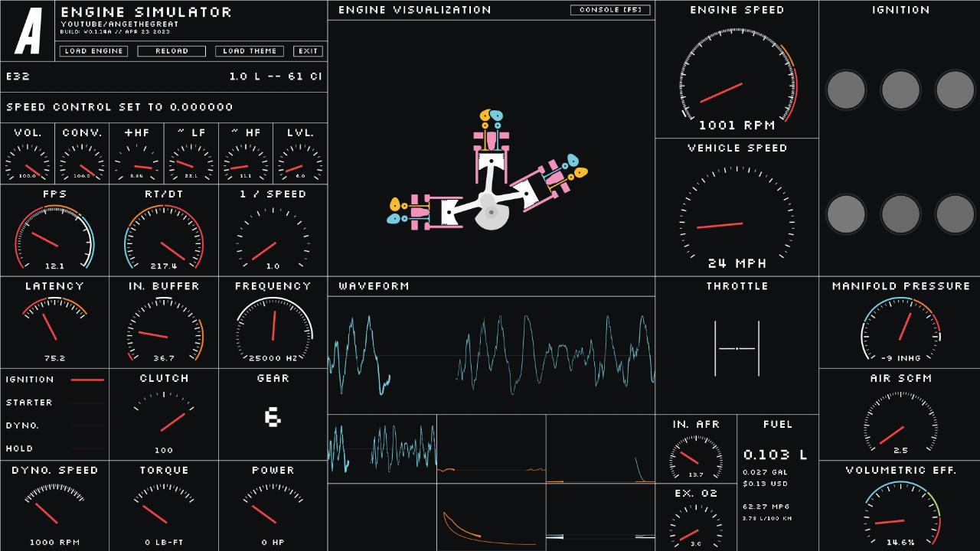Enable the Dyno. indicator
Viewport: 980px width, 551px height.
(87, 425)
